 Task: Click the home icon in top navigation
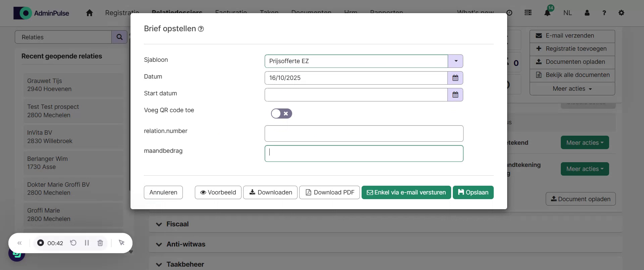point(89,13)
